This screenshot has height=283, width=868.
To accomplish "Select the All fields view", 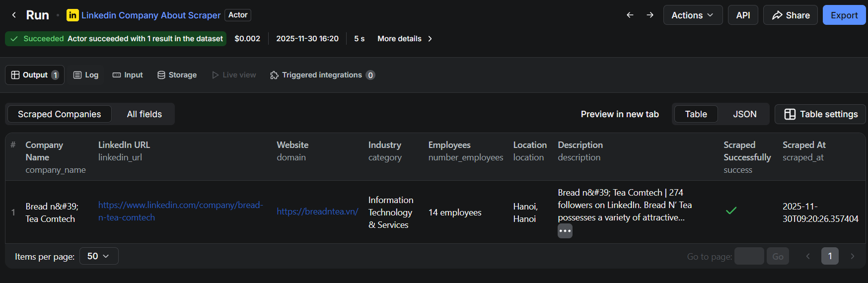I will pyautogui.click(x=145, y=114).
